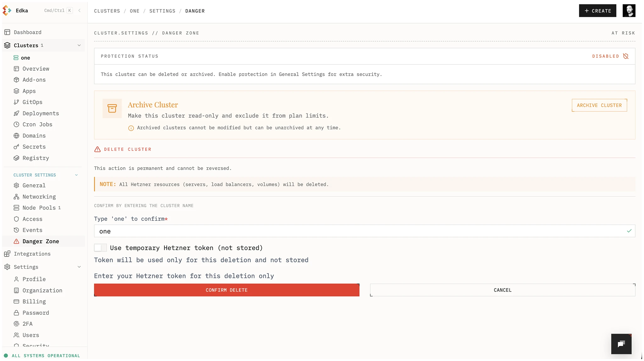
Task: Open the feedback chat bubble icon
Action: click(621, 344)
